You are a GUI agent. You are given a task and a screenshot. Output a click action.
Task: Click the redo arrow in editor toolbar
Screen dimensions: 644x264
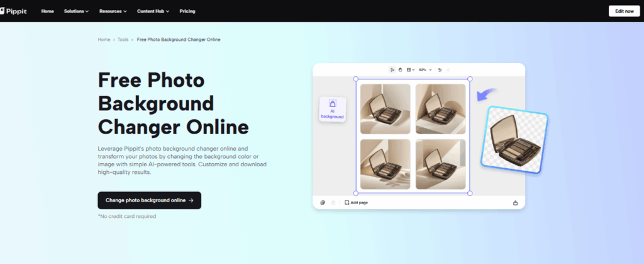(448, 69)
